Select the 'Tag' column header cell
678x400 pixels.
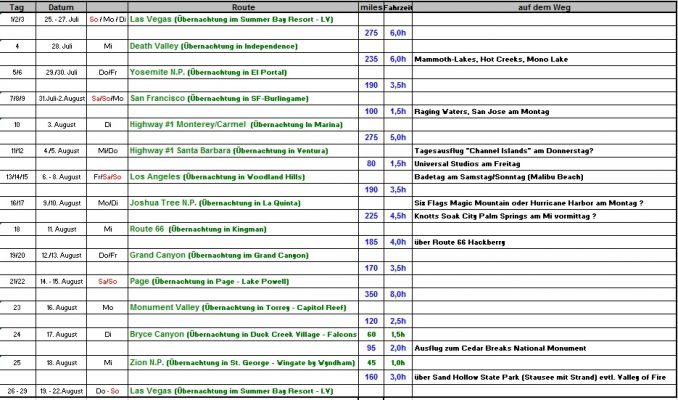[18, 7]
